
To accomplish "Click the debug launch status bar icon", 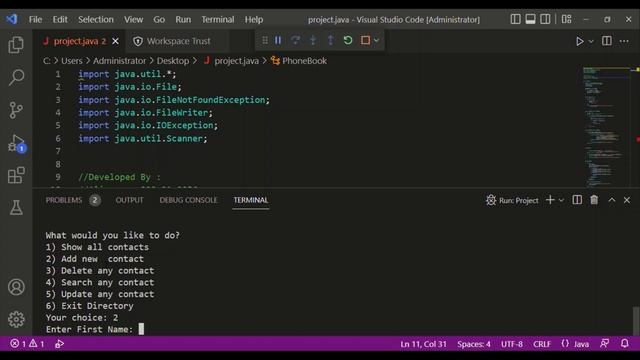I will 60,344.
